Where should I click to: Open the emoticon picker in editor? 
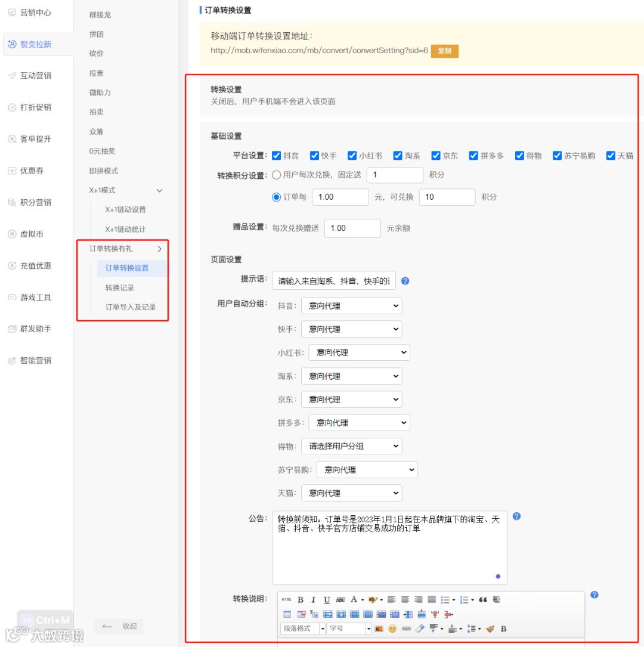click(x=392, y=629)
